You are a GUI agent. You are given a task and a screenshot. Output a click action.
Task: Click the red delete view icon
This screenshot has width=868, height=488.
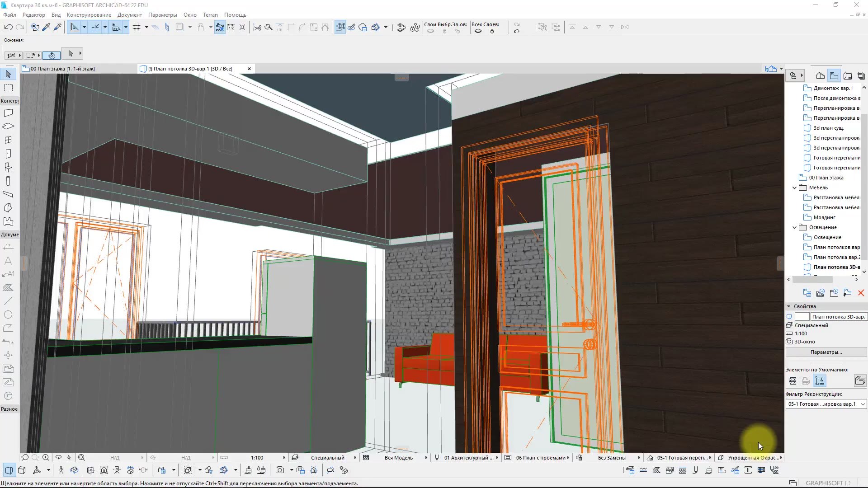tap(861, 293)
